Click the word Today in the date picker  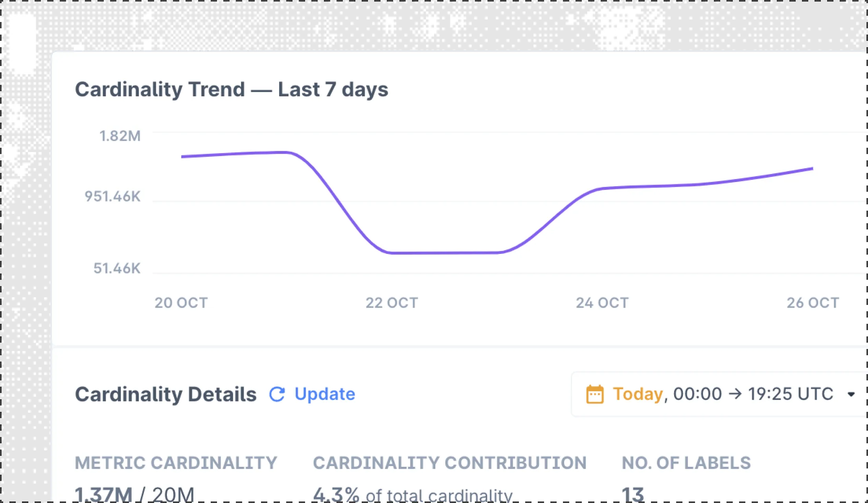tap(638, 394)
